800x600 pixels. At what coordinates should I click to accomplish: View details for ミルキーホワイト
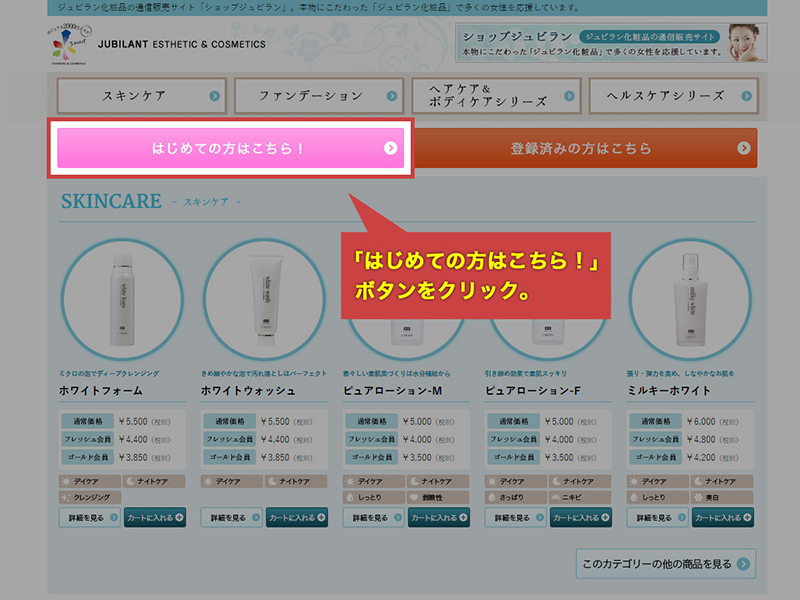point(658,517)
